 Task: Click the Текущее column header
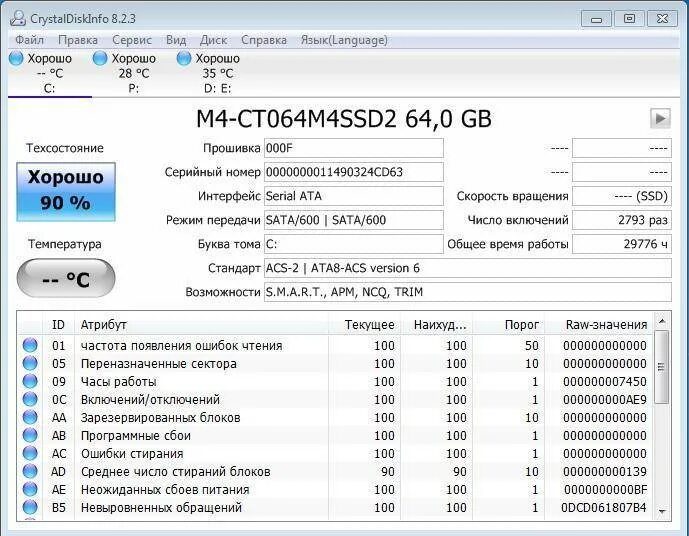tap(364, 325)
